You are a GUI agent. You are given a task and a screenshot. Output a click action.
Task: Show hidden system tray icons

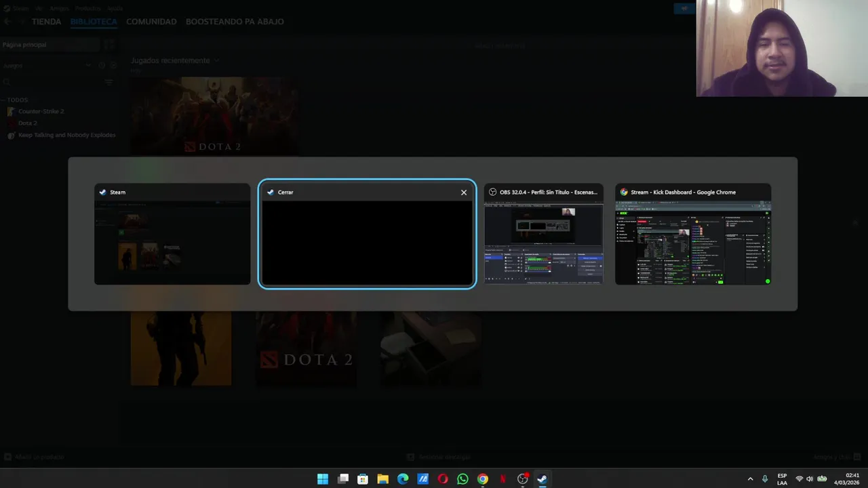(750, 479)
